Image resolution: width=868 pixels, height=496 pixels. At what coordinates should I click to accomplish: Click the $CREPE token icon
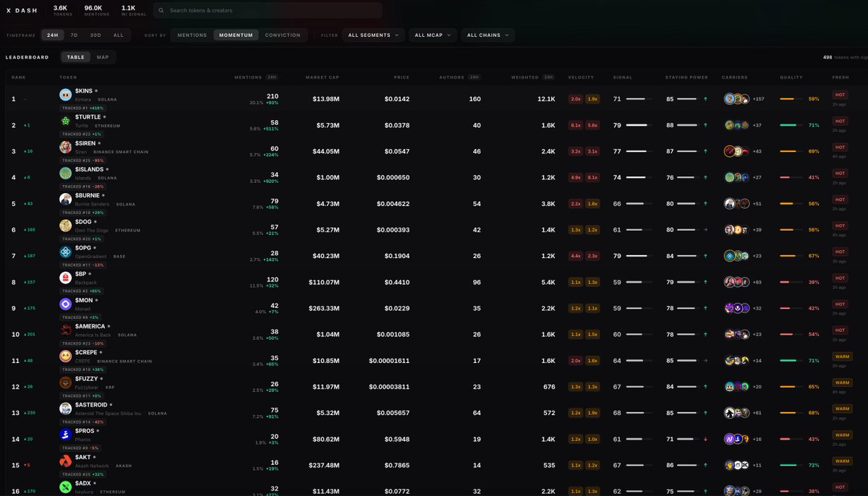66,356
